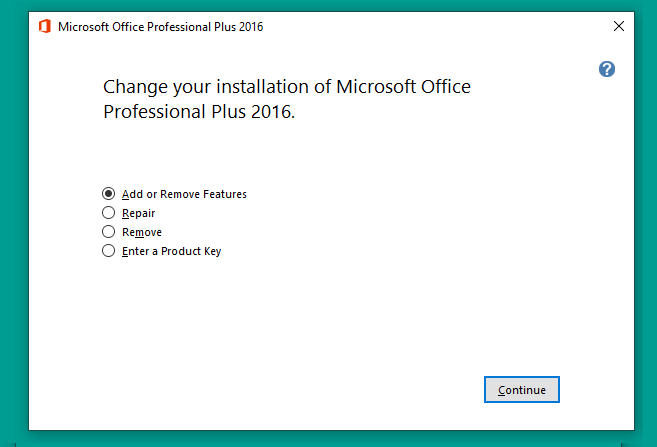Click the underlined C in Continue button
657x447 pixels.
(502, 390)
